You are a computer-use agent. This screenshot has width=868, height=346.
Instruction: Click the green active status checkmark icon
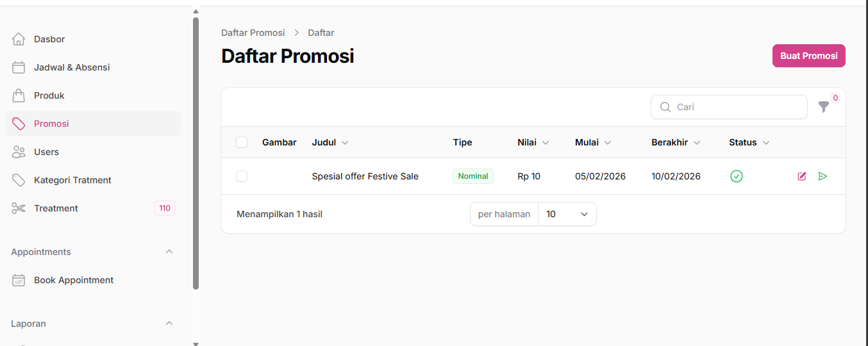tap(737, 176)
